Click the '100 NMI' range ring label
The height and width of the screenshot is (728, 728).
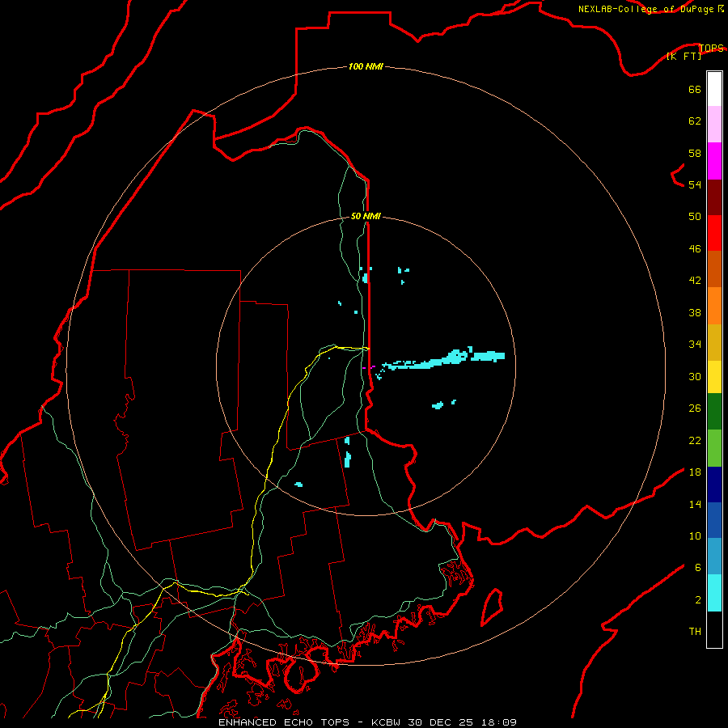point(366,66)
